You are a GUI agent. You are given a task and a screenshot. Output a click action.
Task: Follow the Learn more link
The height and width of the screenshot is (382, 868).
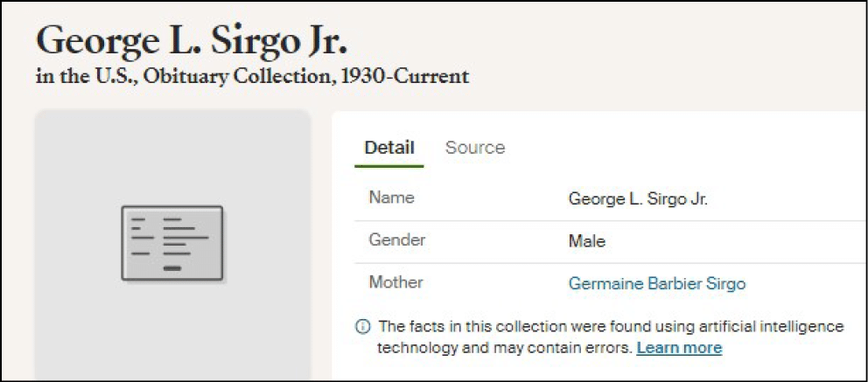coord(679,348)
